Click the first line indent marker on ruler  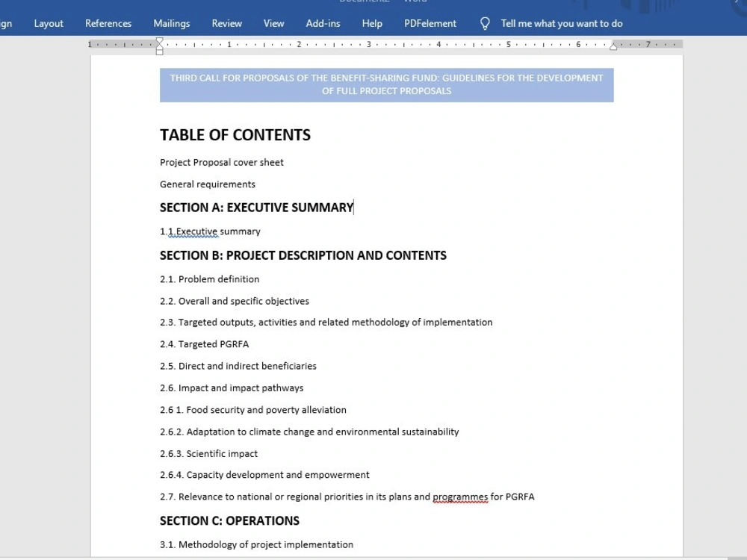pos(160,41)
